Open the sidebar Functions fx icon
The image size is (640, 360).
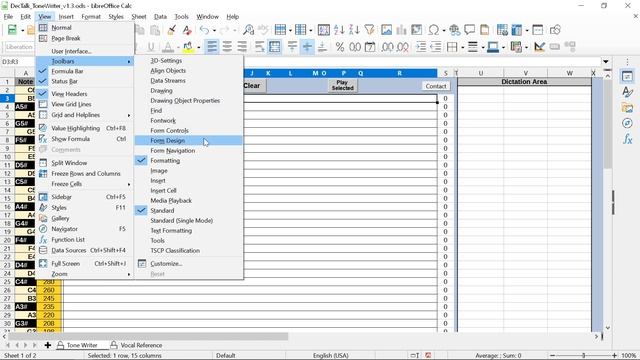coord(627,139)
